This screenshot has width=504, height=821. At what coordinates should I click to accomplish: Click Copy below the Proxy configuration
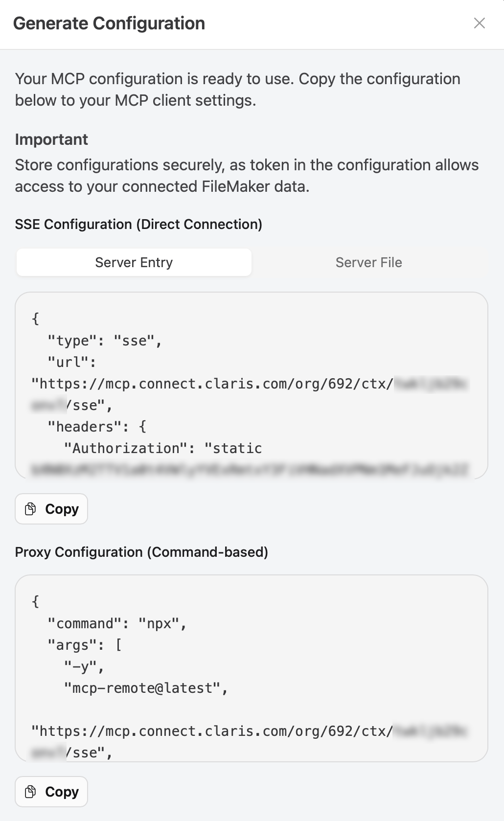click(x=51, y=792)
